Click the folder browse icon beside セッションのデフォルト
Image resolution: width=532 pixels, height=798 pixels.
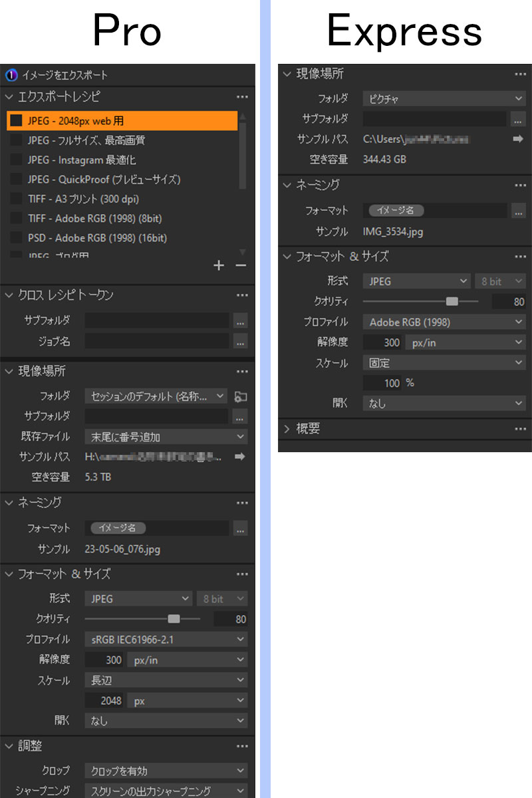coord(242,396)
